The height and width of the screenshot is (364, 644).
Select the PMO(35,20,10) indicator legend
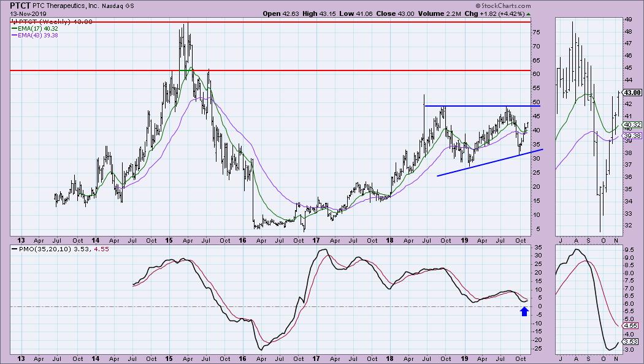pos(60,249)
